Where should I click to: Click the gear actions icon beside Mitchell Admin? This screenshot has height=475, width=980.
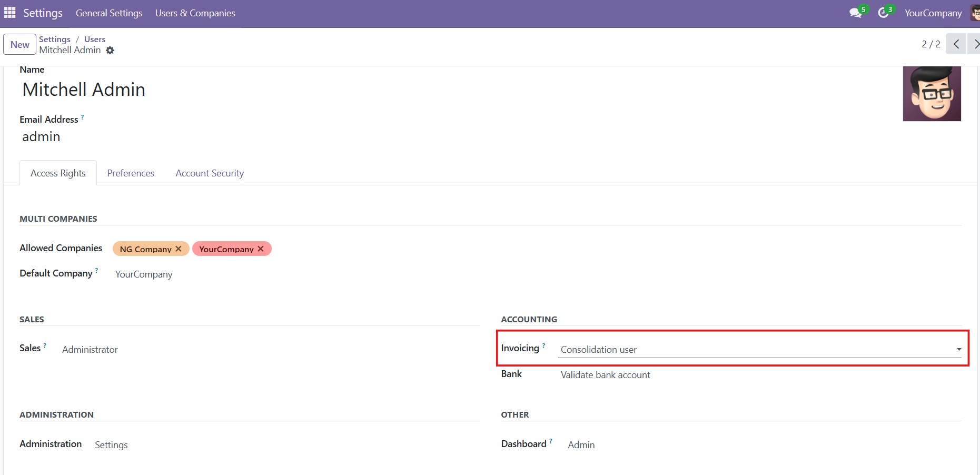110,51
